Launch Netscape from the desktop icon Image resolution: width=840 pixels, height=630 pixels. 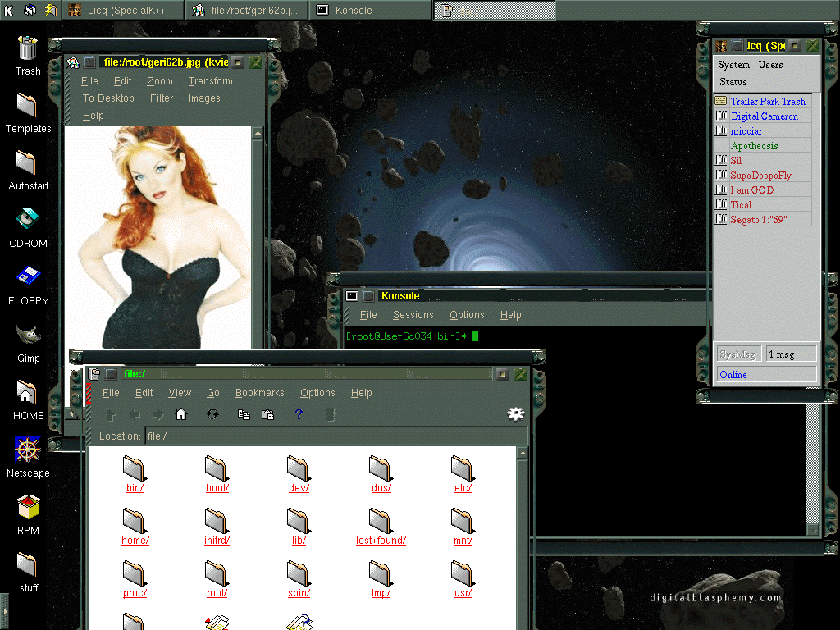click(27, 450)
